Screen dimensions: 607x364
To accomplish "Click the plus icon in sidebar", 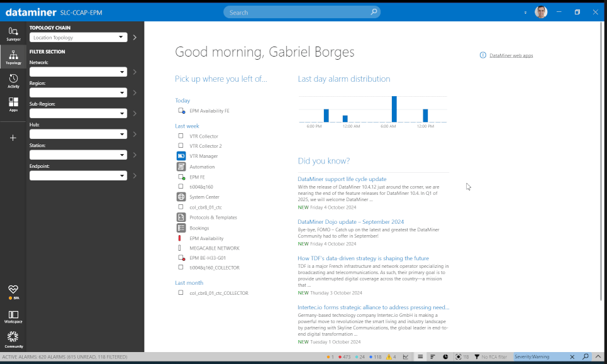I will (13, 138).
